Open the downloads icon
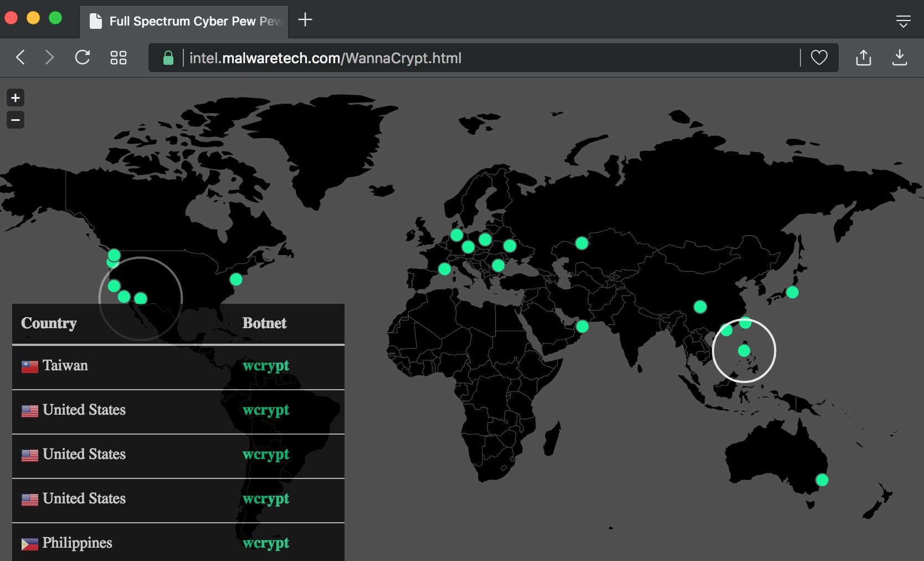The height and width of the screenshot is (561, 924). coord(900,57)
